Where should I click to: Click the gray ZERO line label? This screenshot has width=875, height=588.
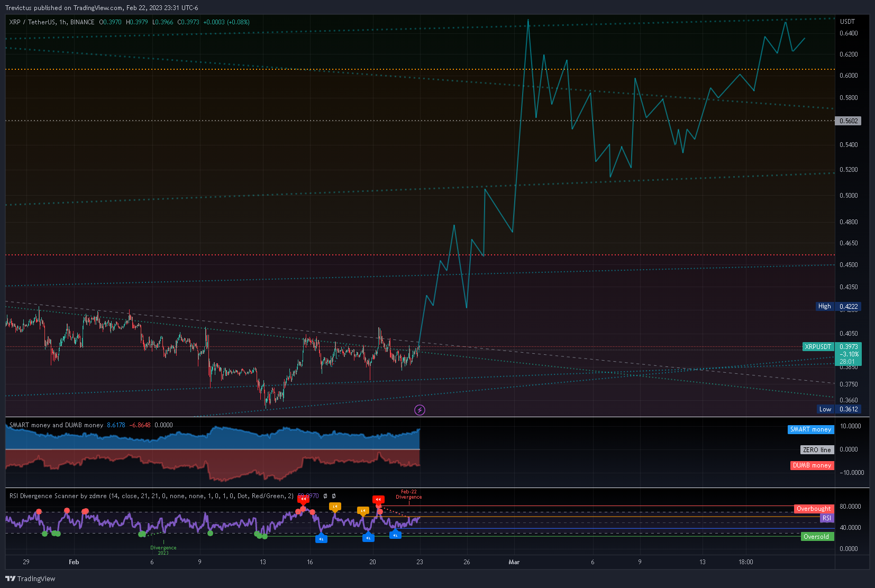[817, 450]
